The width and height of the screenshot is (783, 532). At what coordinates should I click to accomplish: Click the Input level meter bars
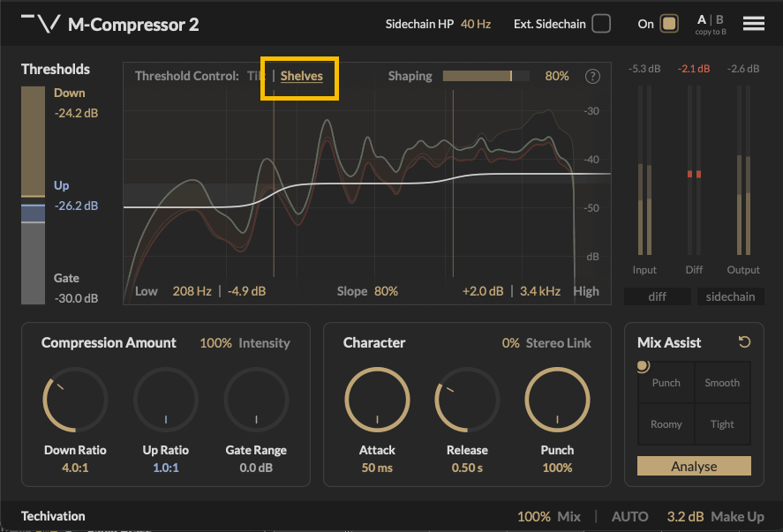(x=644, y=170)
